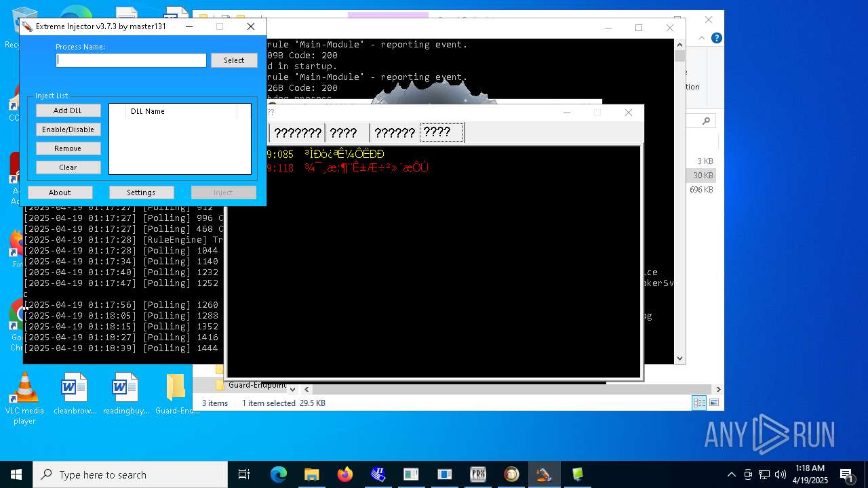The height and width of the screenshot is (488, 868).
Task: Click the File Explorer help icon
Action: (716, 39)
